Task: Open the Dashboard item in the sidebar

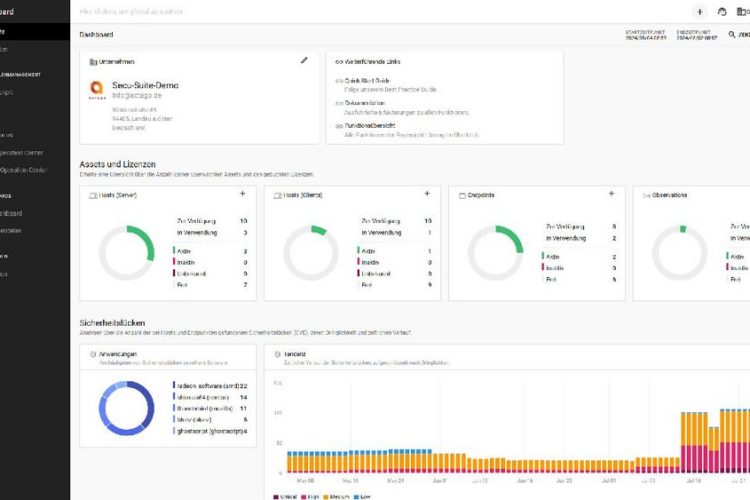Action: click(11, 213)
